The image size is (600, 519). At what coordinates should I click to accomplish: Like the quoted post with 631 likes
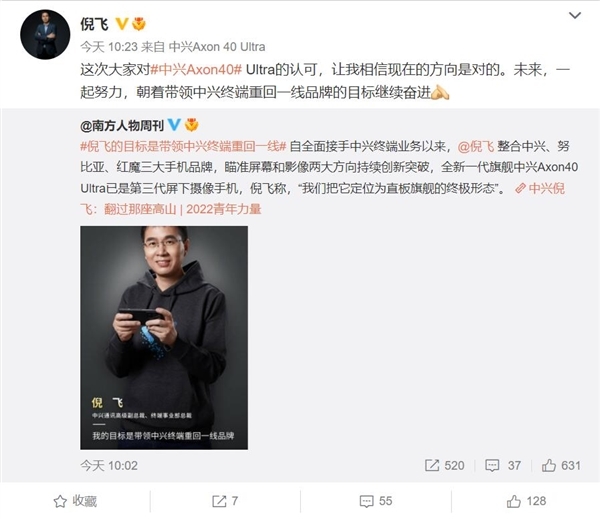click(561, 465)
